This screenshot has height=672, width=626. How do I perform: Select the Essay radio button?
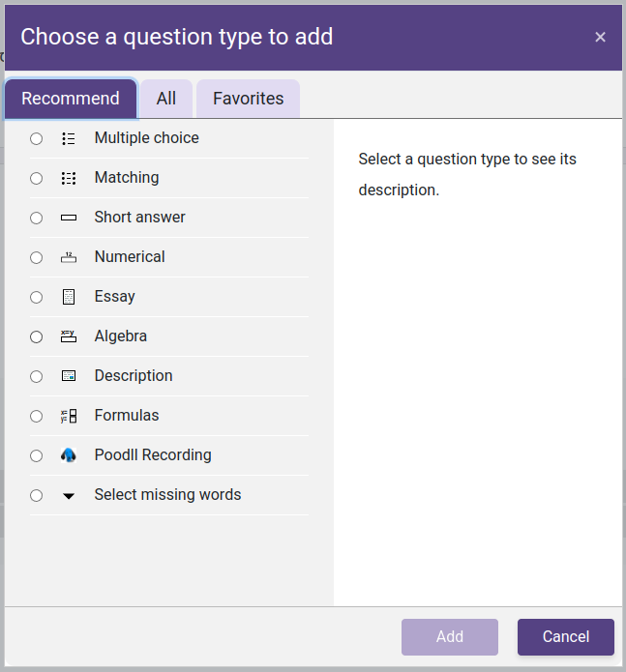[x=37, y=298]
